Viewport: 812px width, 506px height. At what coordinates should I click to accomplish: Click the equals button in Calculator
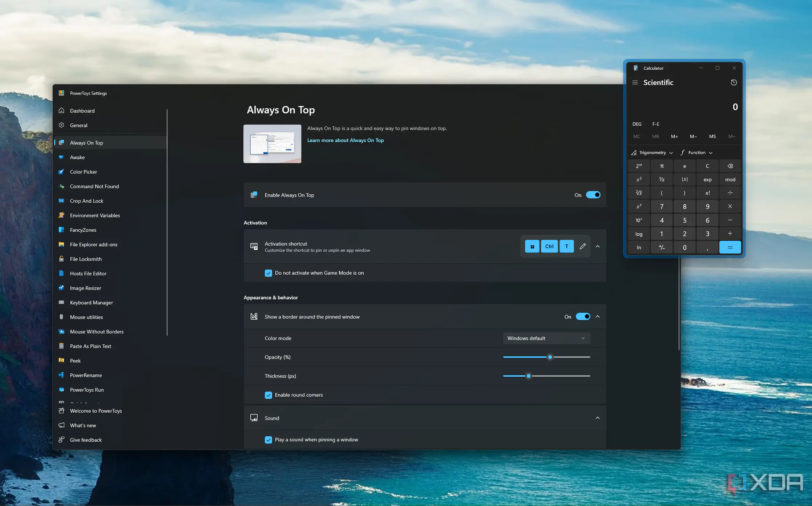730,247
